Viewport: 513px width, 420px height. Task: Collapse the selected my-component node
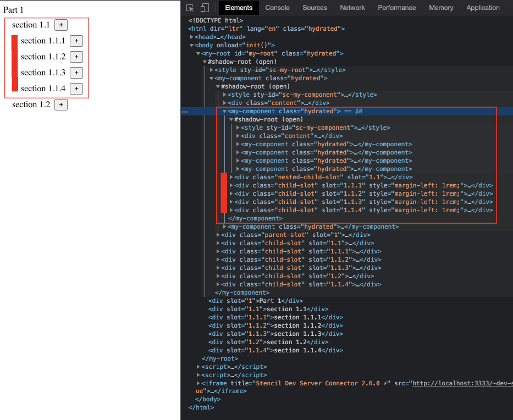click(x=224, y=111)
